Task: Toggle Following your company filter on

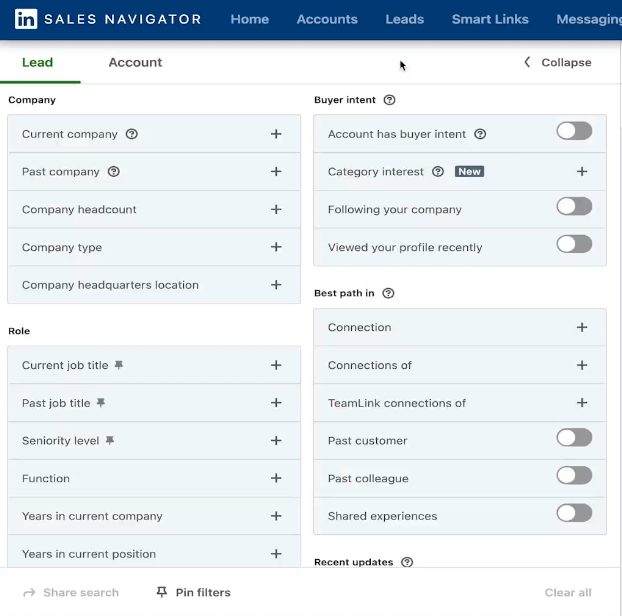Action: tap(574, 207)
